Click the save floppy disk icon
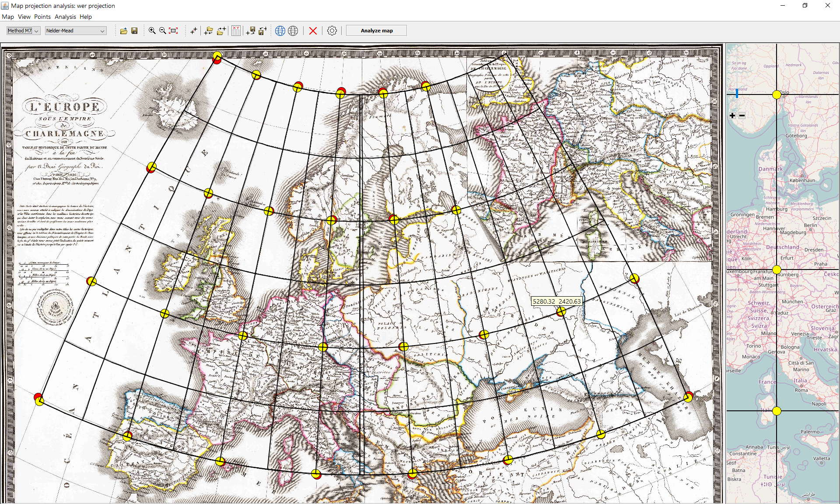This screenshot has height=504, width=840. [134, 31]
